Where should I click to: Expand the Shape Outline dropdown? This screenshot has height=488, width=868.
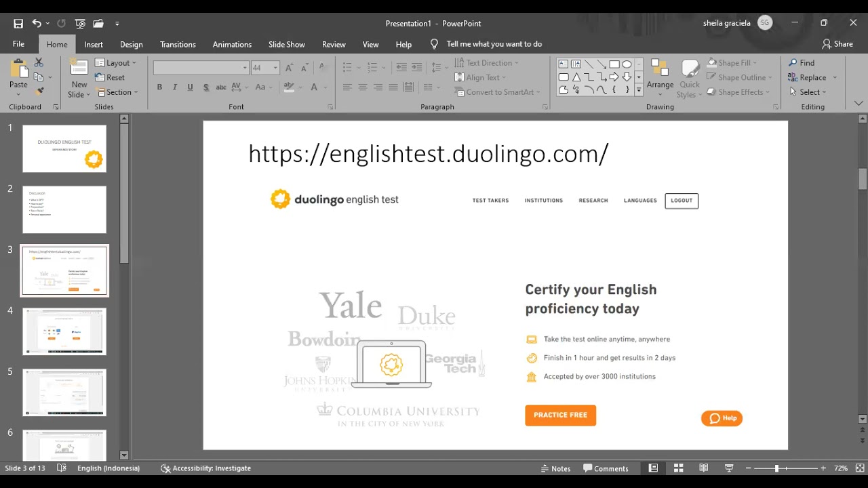tap(739, 77)
